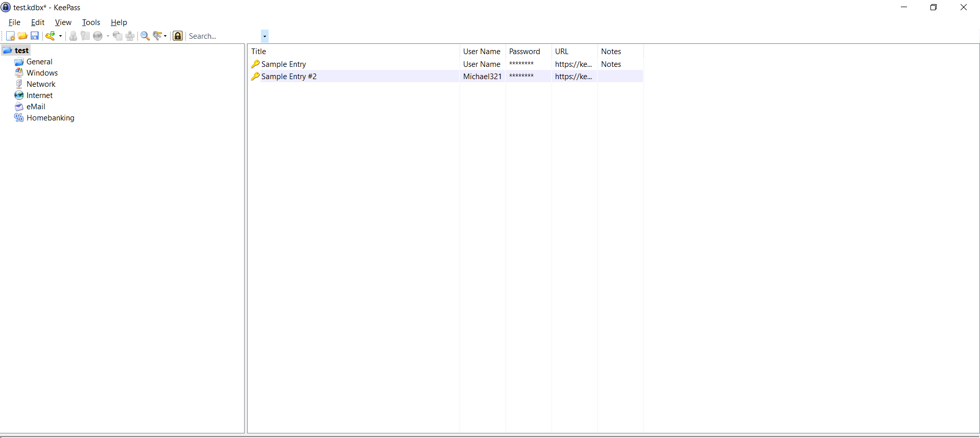Image resolution: width=980 pixels, height=438 pixels.
Task: Click the Michael321 user name cell
Action: [x=483, y=76]
